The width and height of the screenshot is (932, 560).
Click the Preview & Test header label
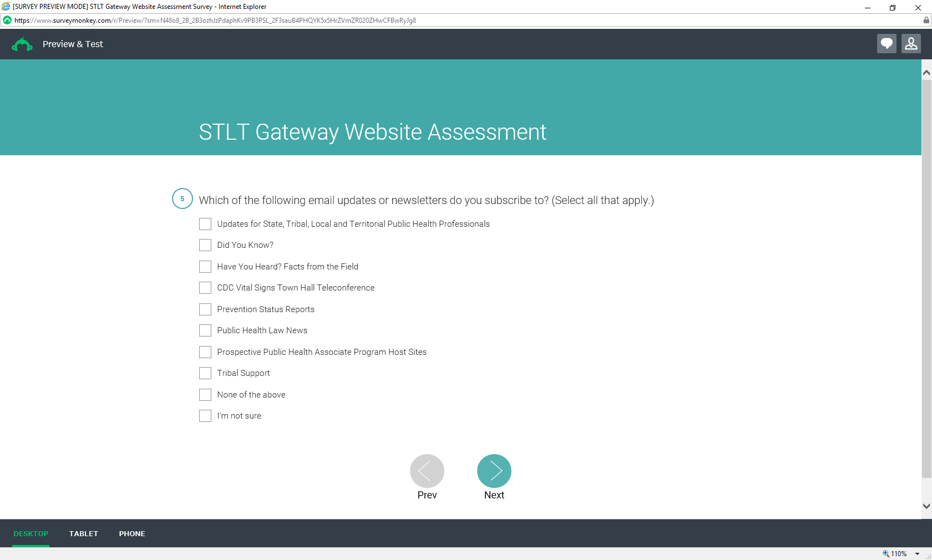73,44
